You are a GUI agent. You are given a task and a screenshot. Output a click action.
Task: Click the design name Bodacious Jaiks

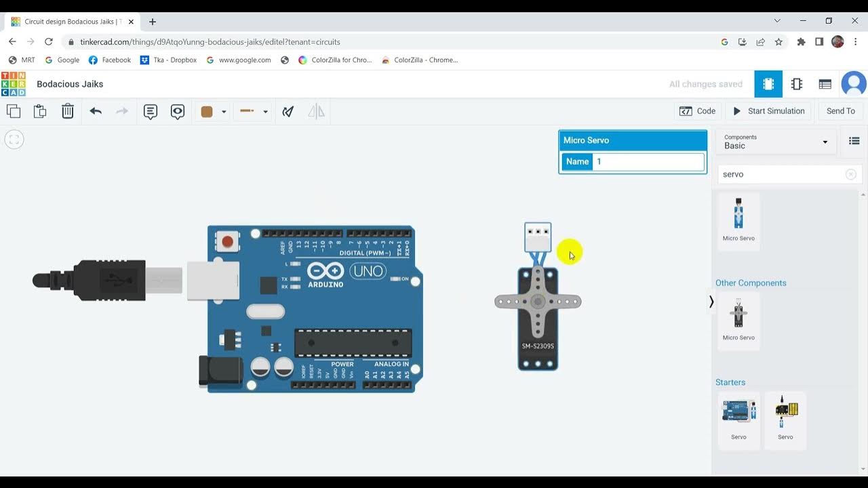pos(70,84)
